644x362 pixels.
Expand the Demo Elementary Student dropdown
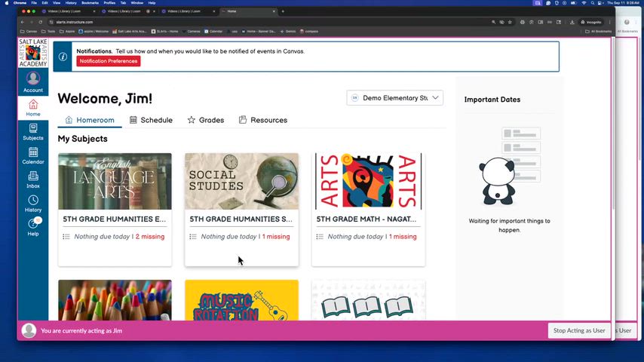point(394,98)
